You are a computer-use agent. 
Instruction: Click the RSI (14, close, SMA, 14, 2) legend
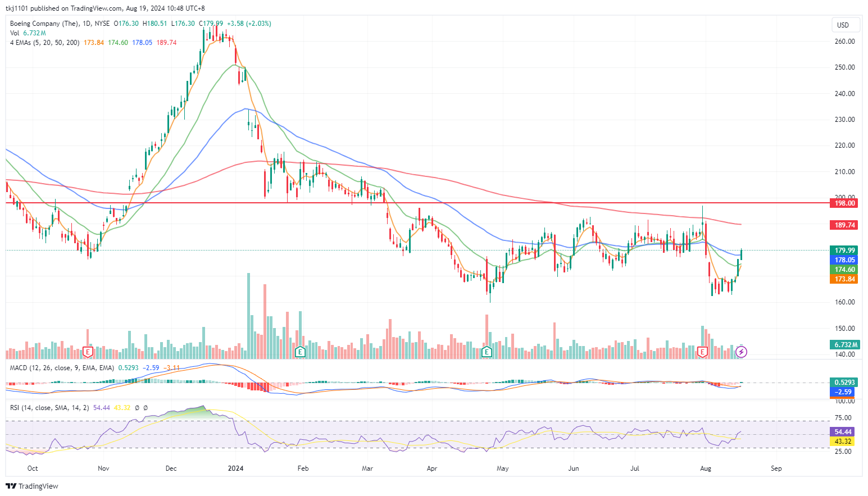coord(49,408)
